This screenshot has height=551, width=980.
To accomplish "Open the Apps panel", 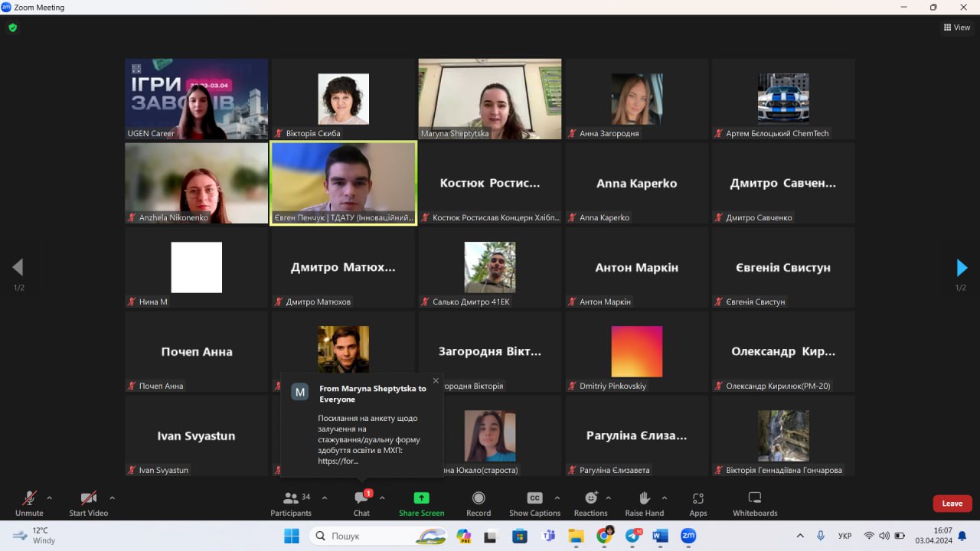I will (697, 504).
